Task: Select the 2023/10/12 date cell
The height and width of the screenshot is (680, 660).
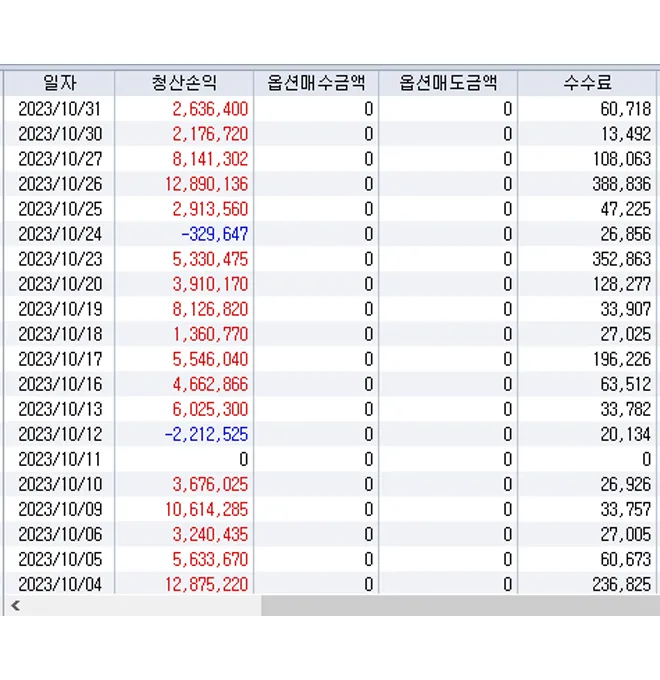Action: click(x=59, y=435)
